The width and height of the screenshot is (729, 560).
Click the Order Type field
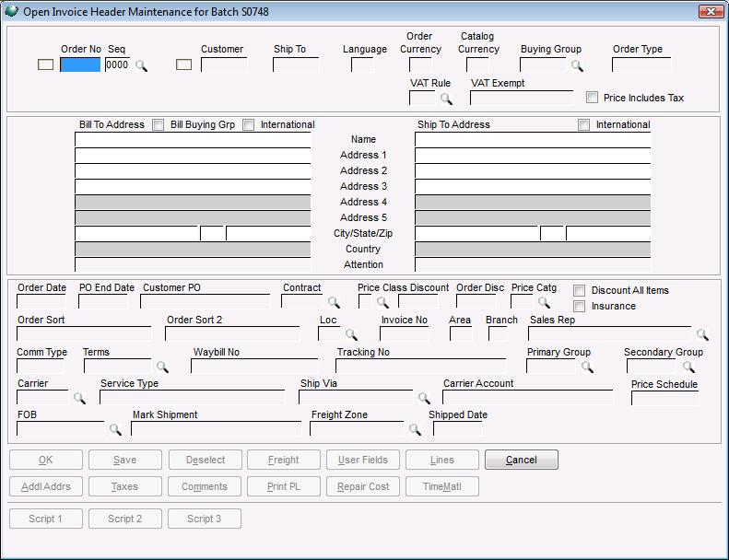pyautogui.click(x=641, y=64)
